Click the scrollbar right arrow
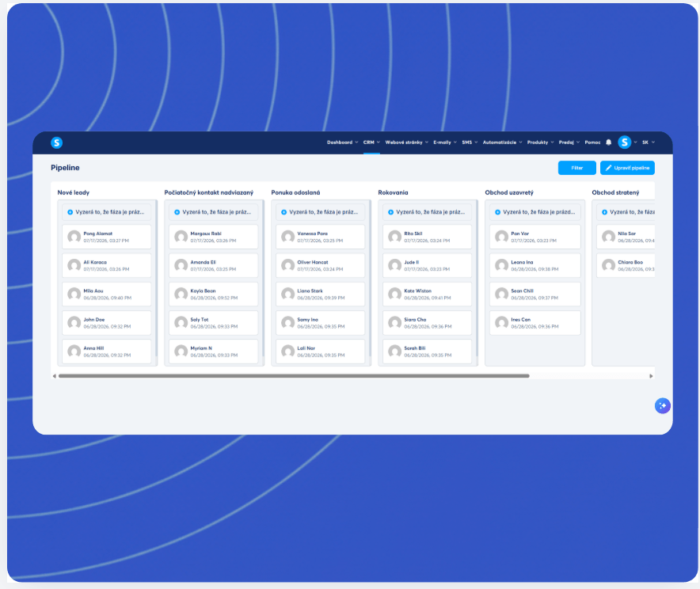The image size is (700, 589). pyautogui.click(x=651, y=376)
